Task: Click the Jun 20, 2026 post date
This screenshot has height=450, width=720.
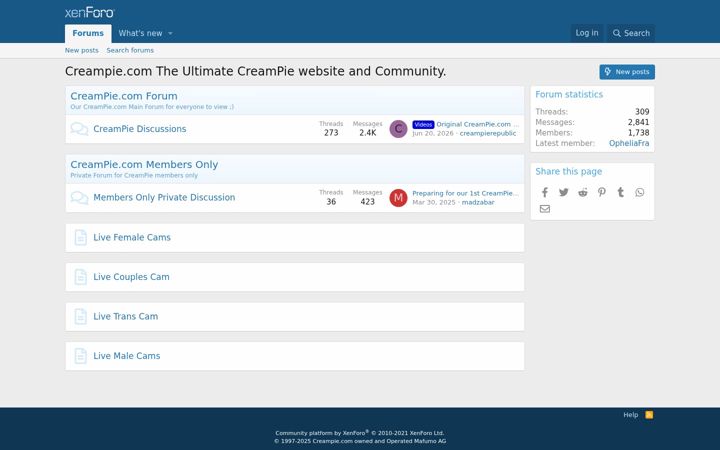Action: point(433,134)
